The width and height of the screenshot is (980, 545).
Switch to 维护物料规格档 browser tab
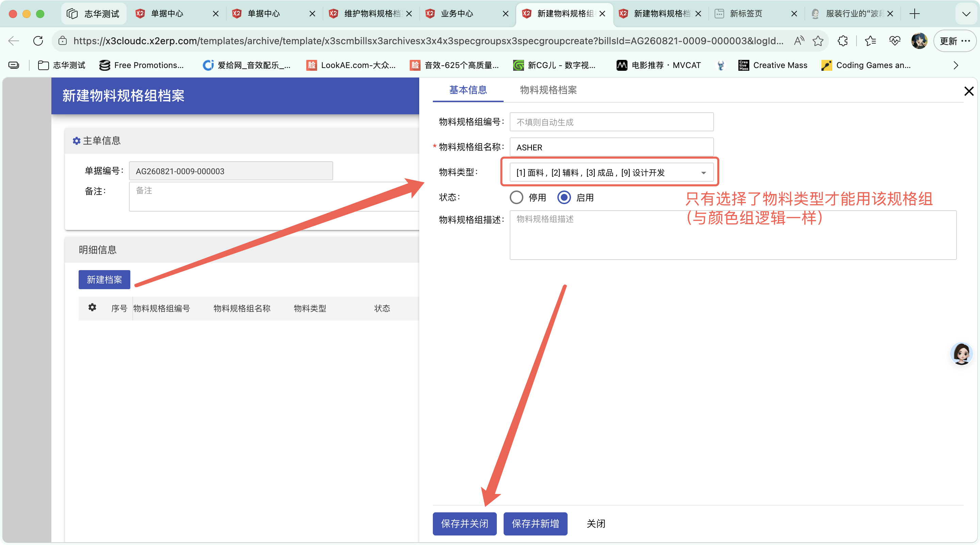point(371,14)
